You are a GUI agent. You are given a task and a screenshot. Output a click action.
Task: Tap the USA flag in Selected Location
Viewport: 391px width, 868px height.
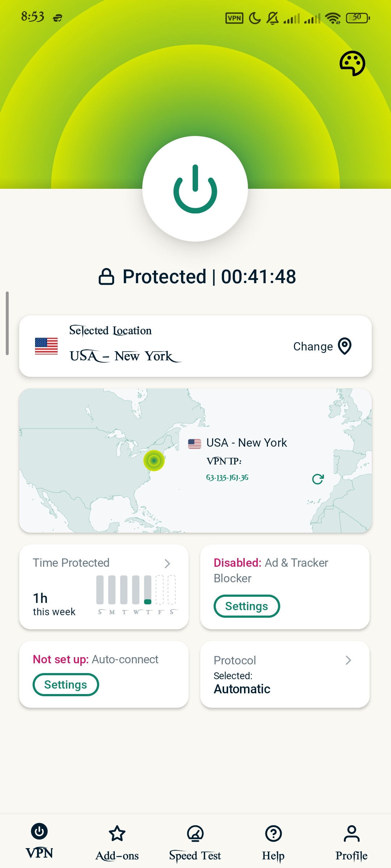click(x=46, y=346)
